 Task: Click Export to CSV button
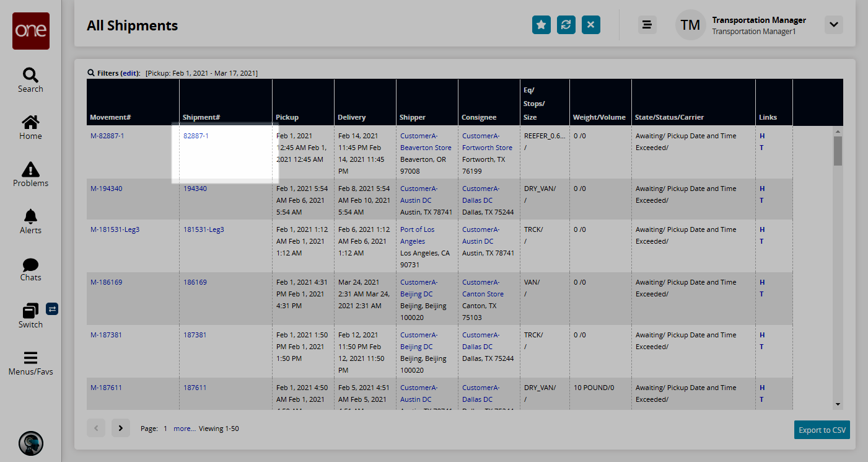click(x=822, y=430)
